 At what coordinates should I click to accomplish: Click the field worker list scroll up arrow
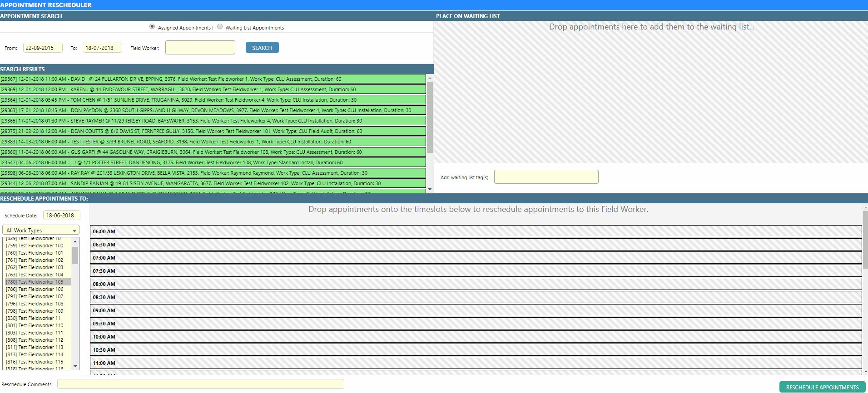tap(75, 241)
